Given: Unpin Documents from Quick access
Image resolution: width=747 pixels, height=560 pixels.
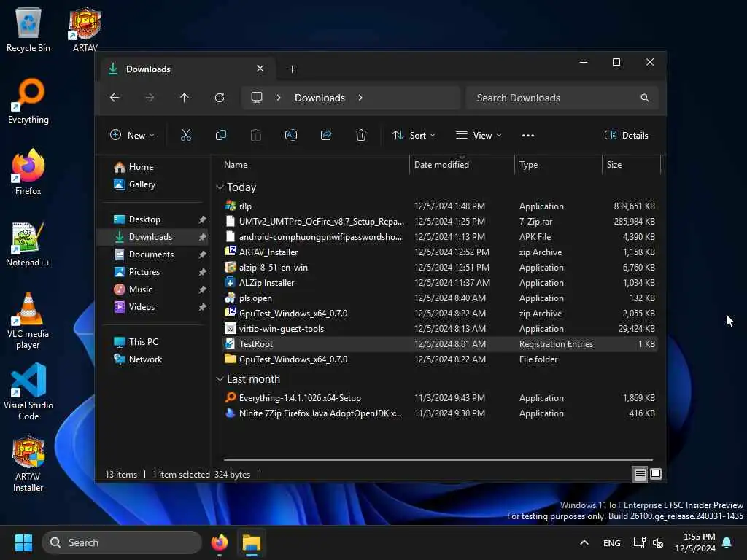Looking at the screenshot, I should pyautogui.click(x=203, y=254).
